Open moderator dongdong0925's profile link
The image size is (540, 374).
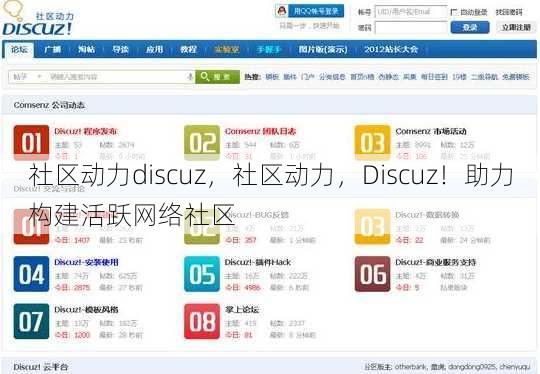pyautogui.click(x=471, y=367)
